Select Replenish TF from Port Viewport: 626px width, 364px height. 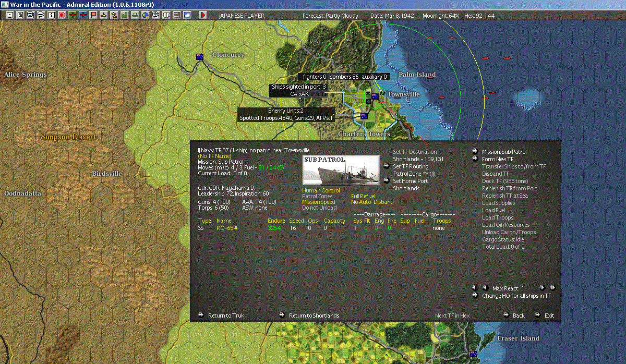point(510,188)
